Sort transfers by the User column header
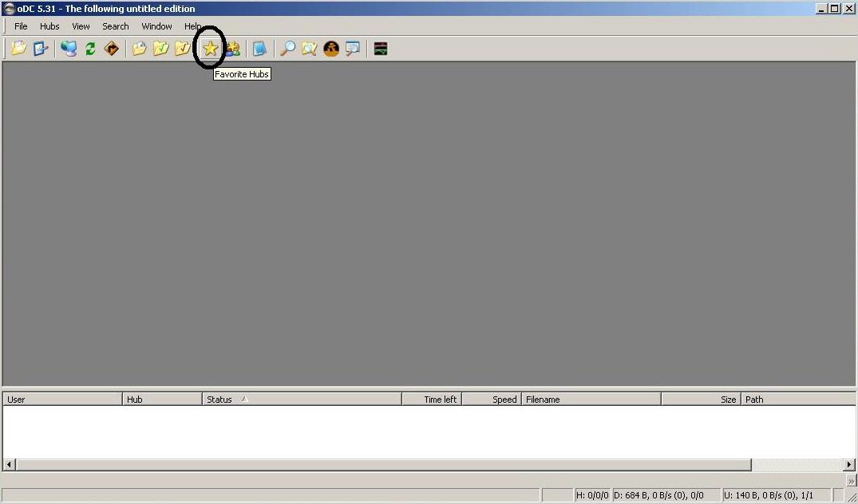 click(62, 400)
